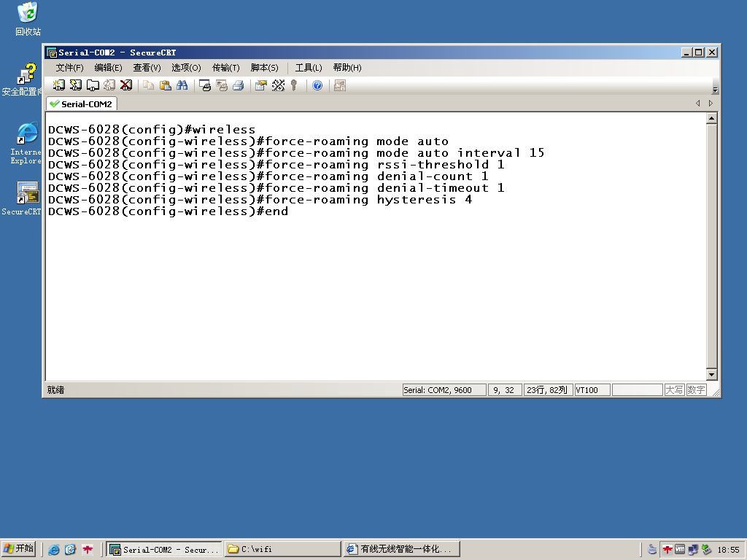
Task: Click the grayed-out last toolbar icon
Action: 340,85
